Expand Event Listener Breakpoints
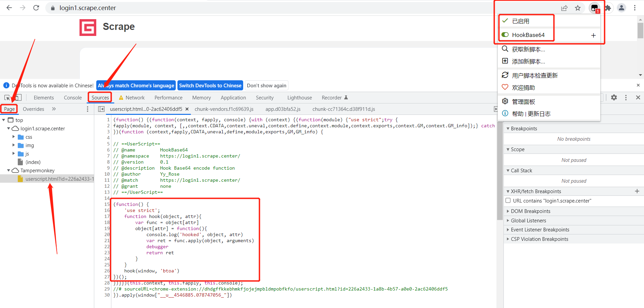 (508, 230)
